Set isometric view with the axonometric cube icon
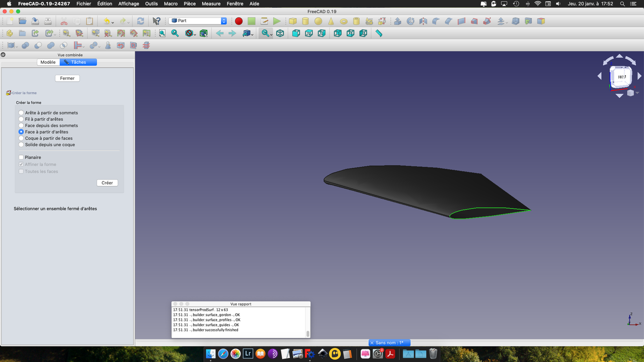 tap(280, 33)
